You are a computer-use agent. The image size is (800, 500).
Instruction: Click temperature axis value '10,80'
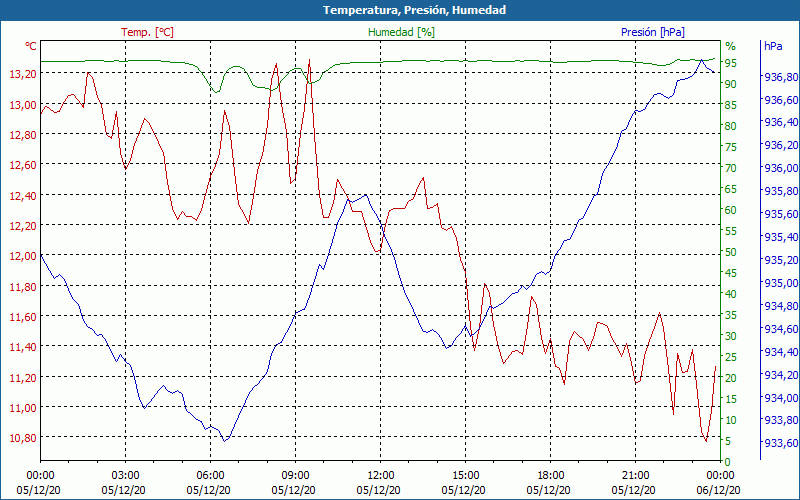(23, 437)
